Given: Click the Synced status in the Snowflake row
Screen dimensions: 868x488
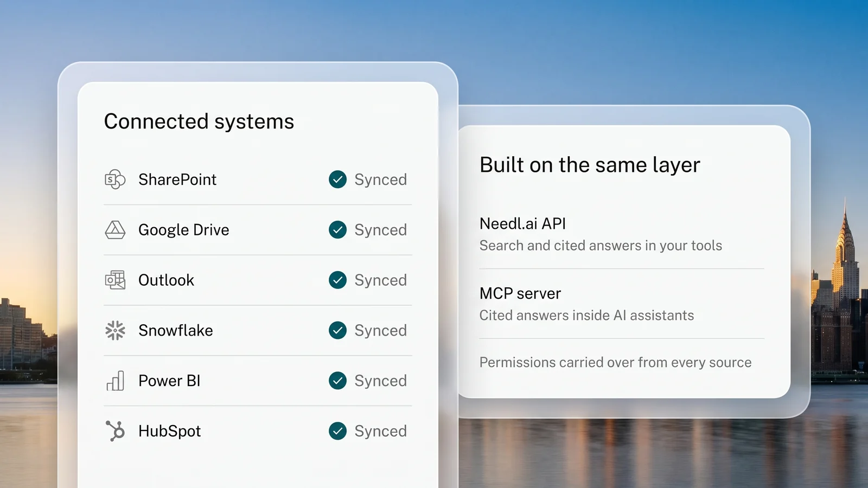Looking at the screenshot, I should click(x=380, y=331).
